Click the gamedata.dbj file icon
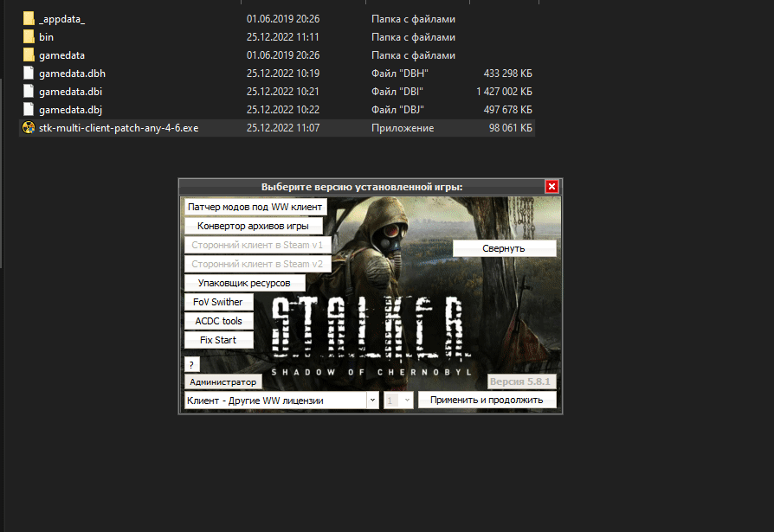 coord(29,110)
